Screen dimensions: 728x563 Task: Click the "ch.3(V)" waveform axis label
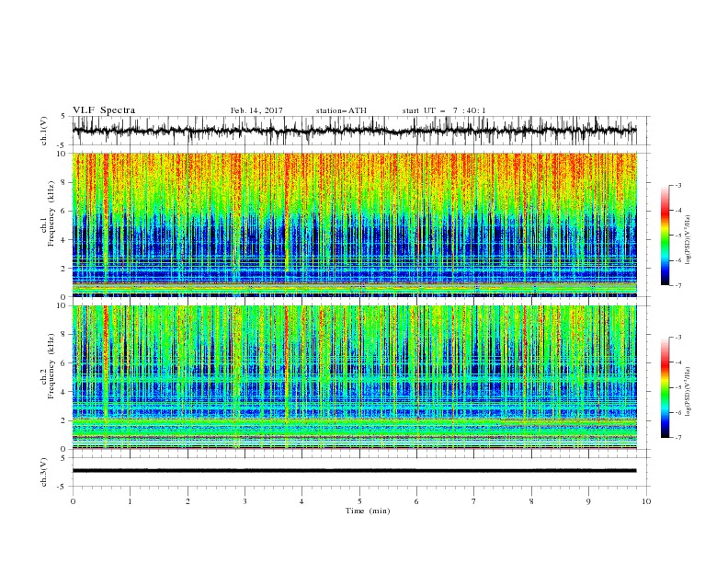[44, 472]
